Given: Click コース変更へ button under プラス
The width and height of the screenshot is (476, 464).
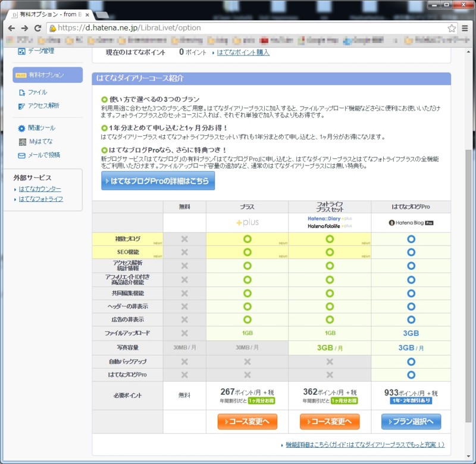Looking at the screenshot, I should pos(248,422).
